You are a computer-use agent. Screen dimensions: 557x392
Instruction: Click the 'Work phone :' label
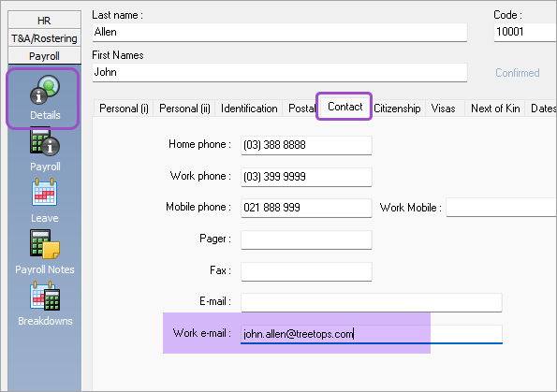tap(200, 176)
